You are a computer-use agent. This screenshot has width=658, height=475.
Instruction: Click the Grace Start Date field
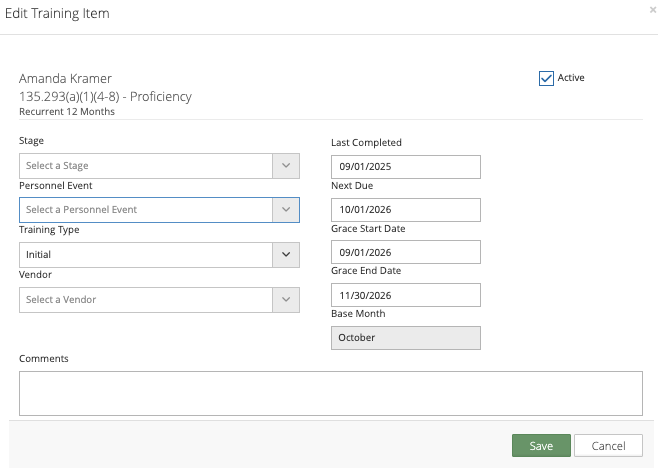(x=406, y=252)
